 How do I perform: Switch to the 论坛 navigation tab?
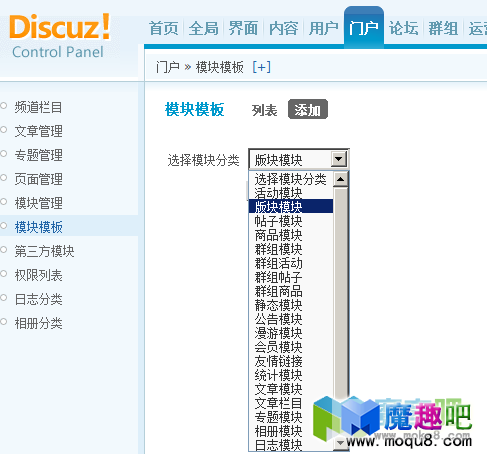[403, 28]
